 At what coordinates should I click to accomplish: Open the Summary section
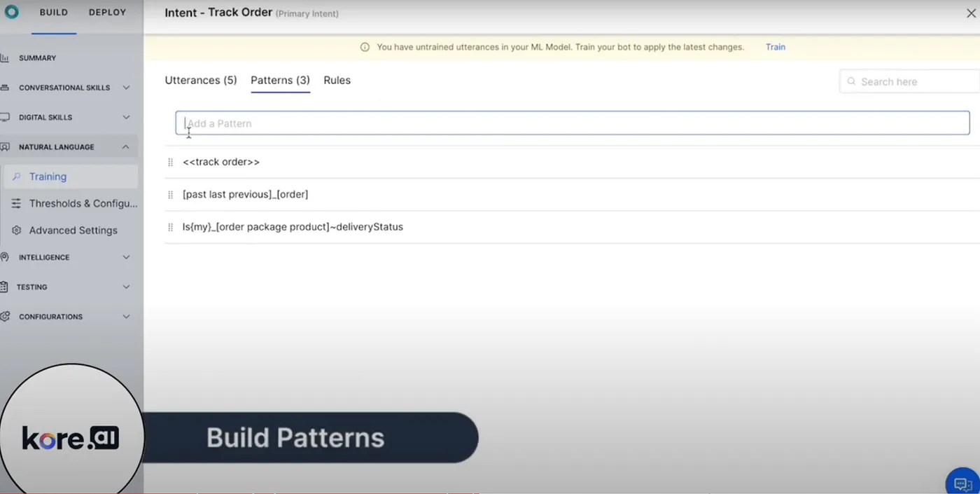[x=37, y=58]
